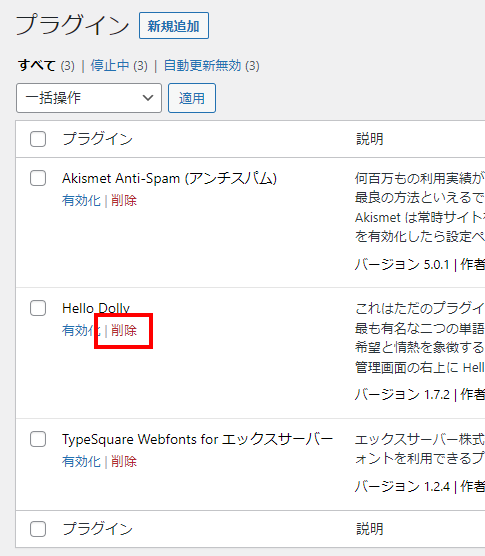
Task: Click the 説明 column header
Action: click(370, 139)
